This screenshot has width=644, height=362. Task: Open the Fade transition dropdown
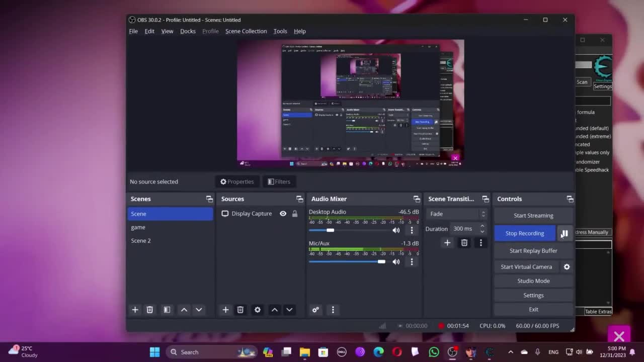(x=457, y=214)
